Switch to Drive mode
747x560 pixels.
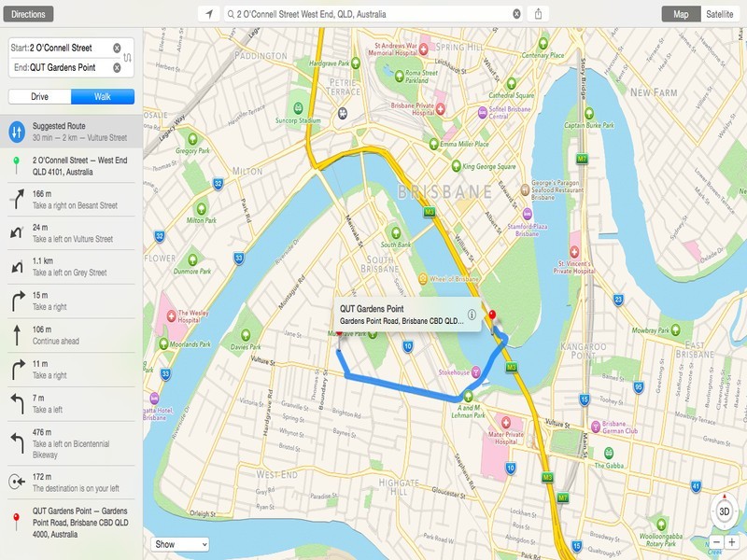tap(39, 97)
